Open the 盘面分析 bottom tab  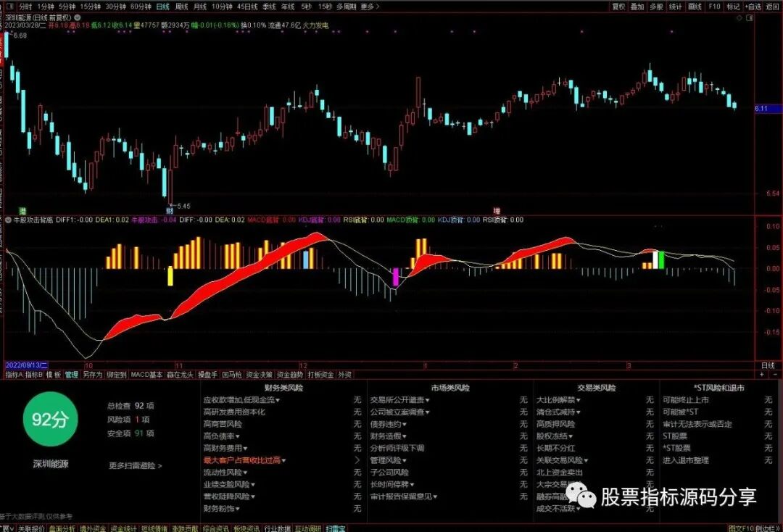pos(62,528)
